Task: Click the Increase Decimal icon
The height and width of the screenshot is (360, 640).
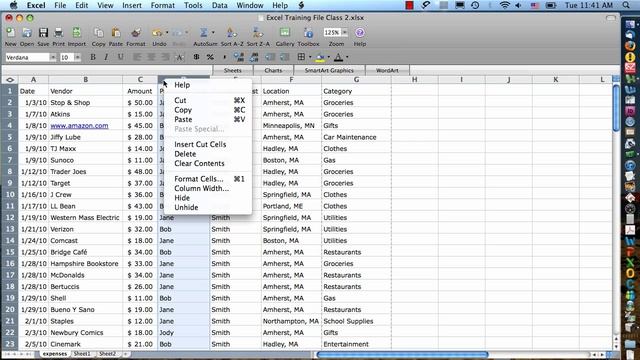Action: click(x=239, y=57)
